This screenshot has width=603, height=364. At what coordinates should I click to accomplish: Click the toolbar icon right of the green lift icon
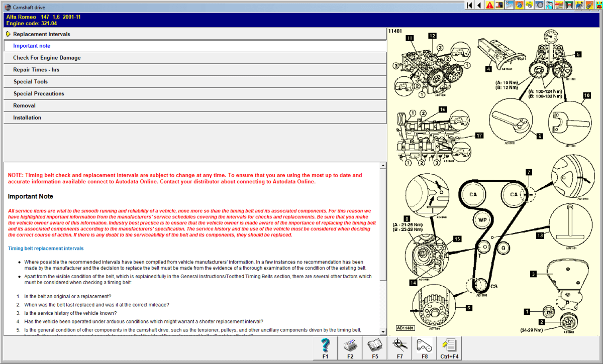(580, 5)
